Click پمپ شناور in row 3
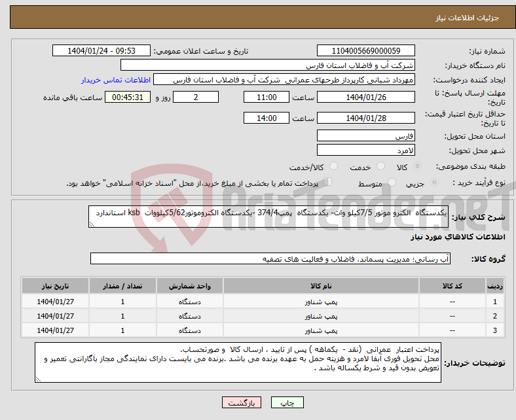This screenshot has height=420, width=516. coord(321,330)
